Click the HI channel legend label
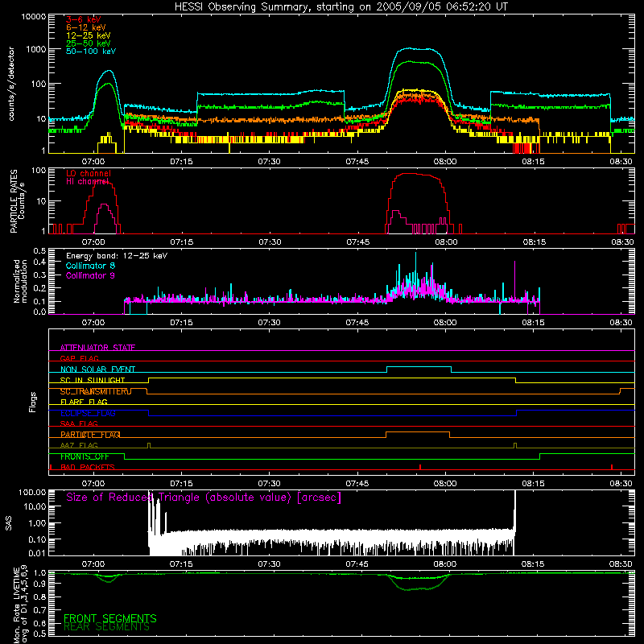The width and height of the screenshot is (644, 644). click(87, 181)
